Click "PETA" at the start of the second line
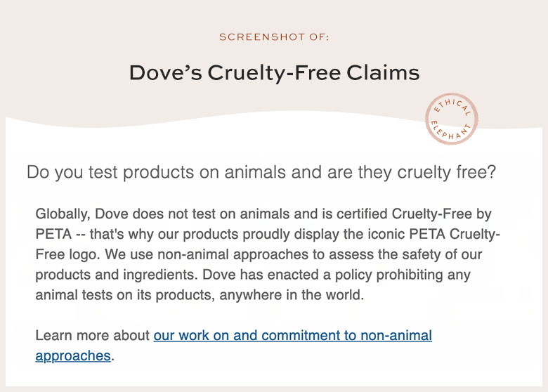 53,234
